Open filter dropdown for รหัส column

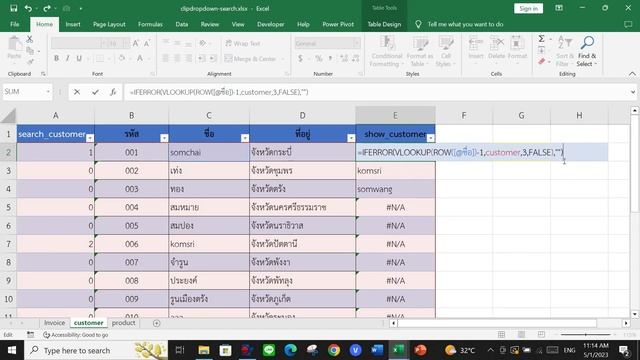click(164, 138)
